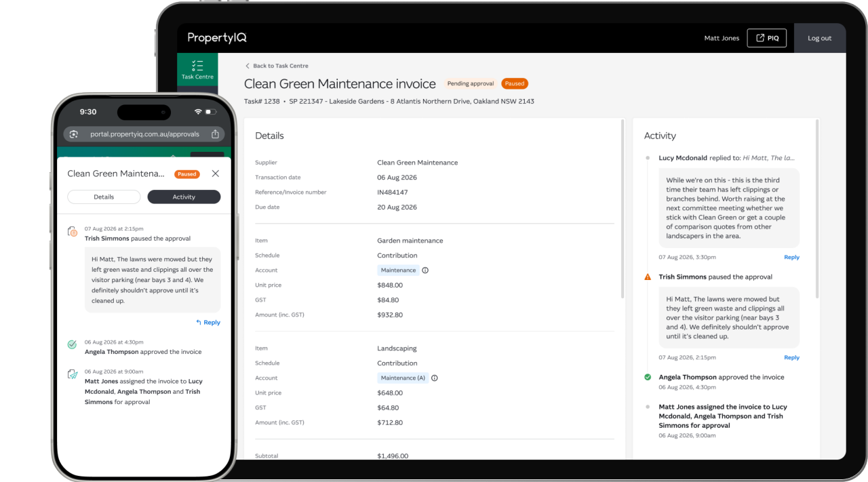Viewport: 868px width, 482px height.
Task: Tap Trish Simmons paused the approval on phone
Action: tap(138, 239)
